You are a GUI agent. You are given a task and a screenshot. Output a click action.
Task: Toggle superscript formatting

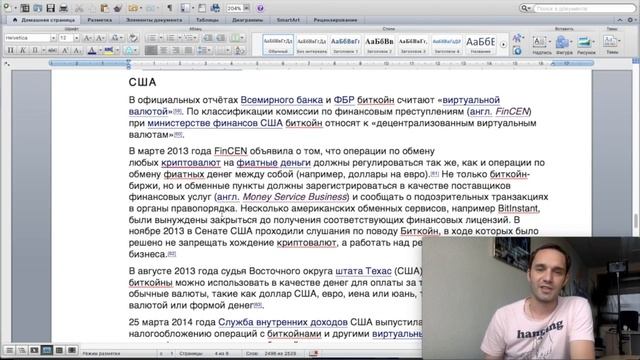click(x=65, y=50)
